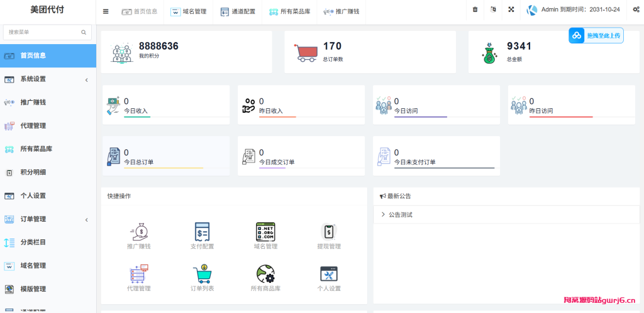Open the 个人设置 tools shortcut icon
The height and width of the screenshot is (313, 644).
329,274
